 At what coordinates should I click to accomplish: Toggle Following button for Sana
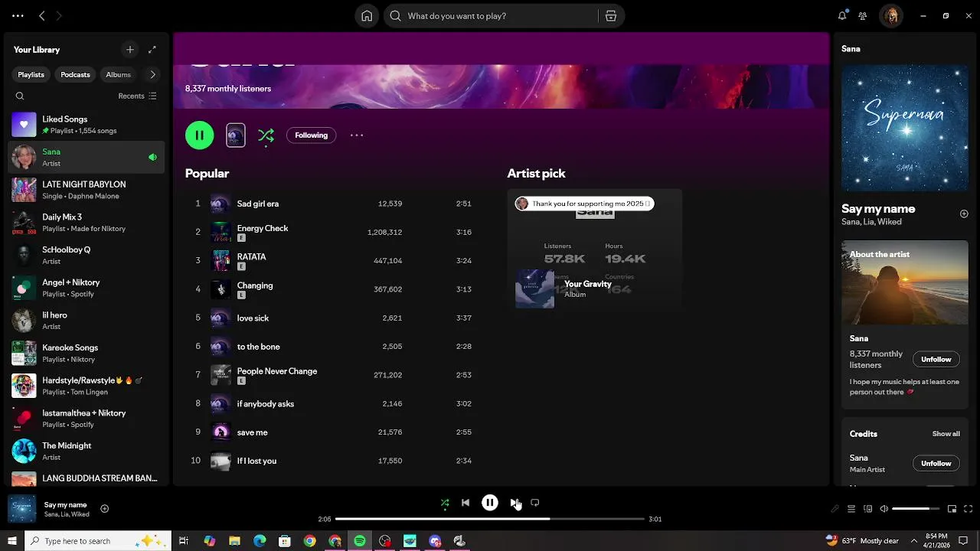point(312,135)
